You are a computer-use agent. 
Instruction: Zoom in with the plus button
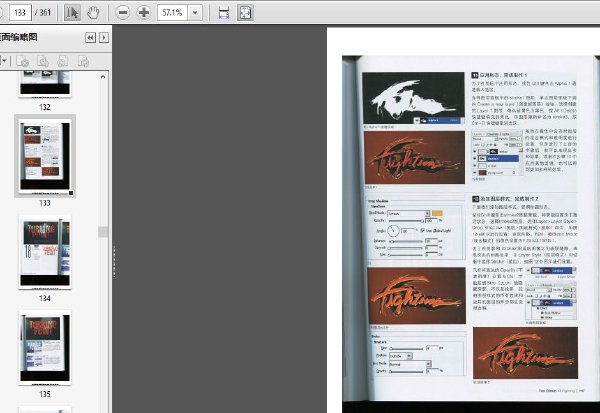144,13
